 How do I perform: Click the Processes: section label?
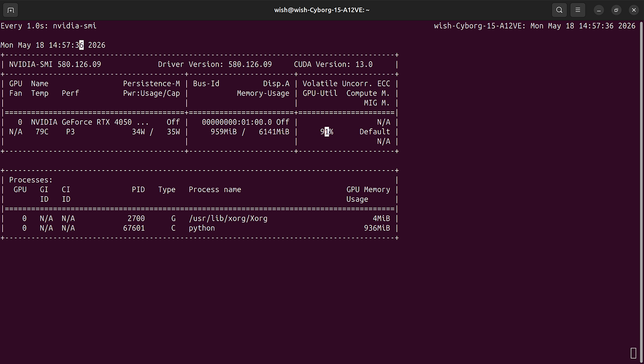click(31, 180)
